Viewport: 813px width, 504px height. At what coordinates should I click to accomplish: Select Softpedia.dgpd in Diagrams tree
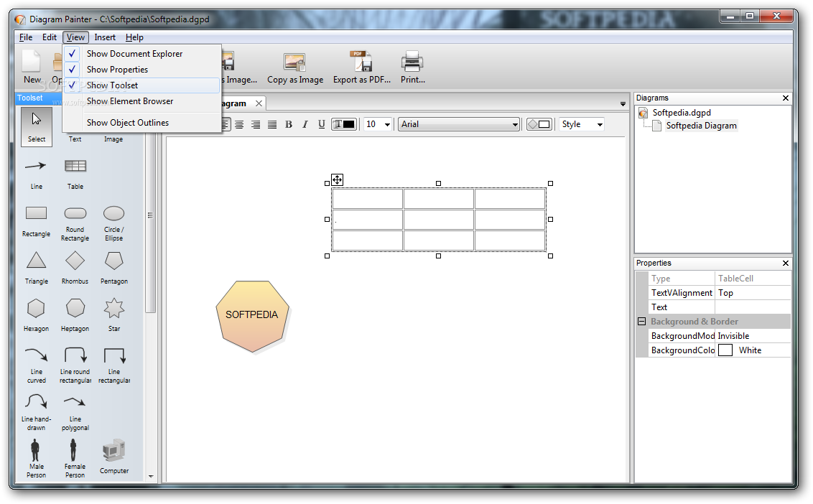coord(682,113)
